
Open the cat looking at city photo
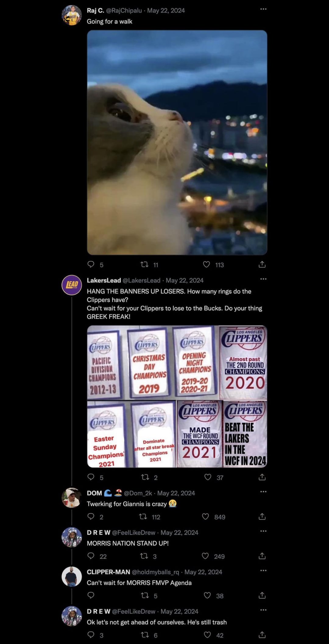tap(177, 142)
